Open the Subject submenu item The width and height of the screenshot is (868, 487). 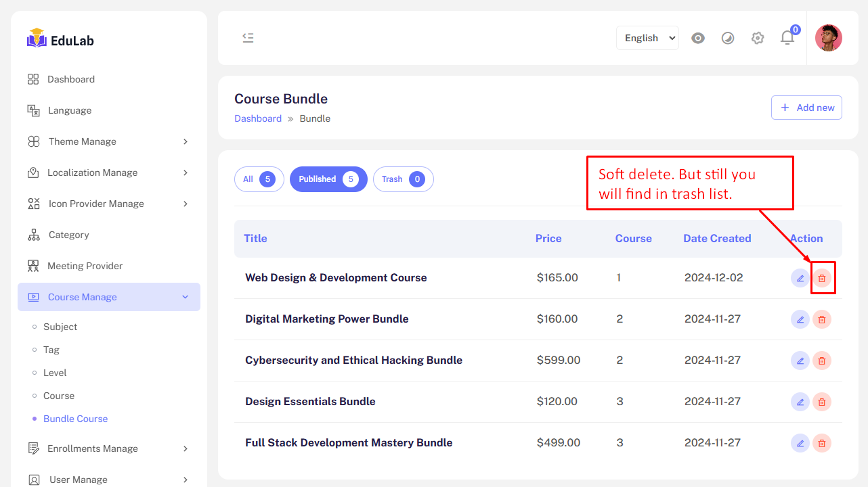coord(60,327)
